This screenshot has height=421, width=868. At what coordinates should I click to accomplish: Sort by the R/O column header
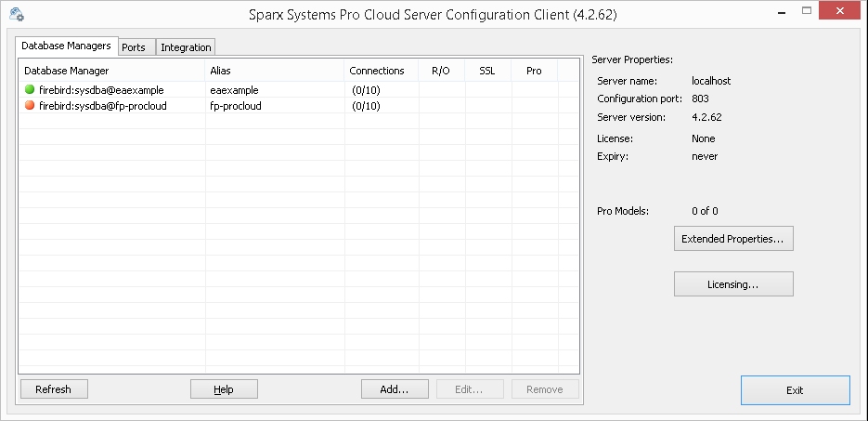(441, 71)
